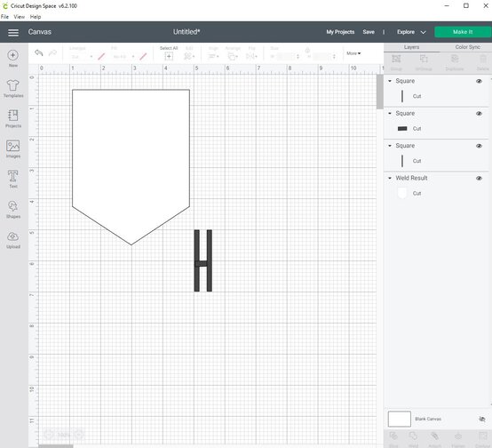Click the canvas horizontal scrollbar
This screenshot has height=448, width=492.
[x=56, y=446]
